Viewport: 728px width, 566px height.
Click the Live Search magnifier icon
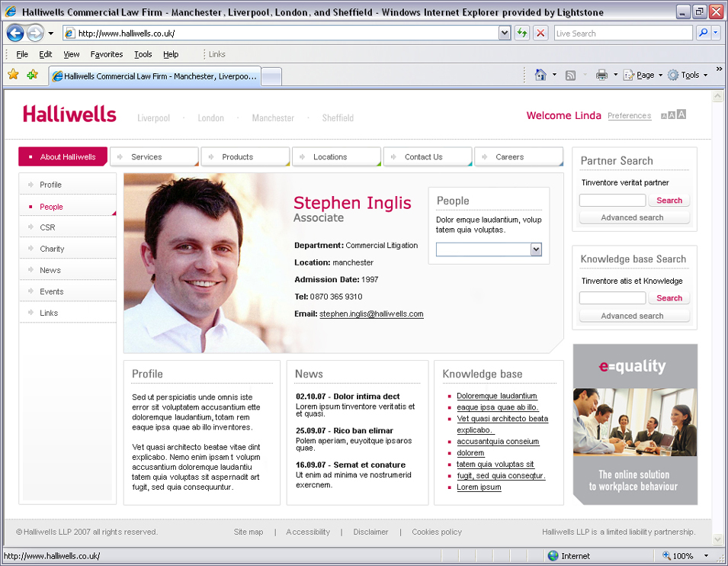(x=704, y=33)
